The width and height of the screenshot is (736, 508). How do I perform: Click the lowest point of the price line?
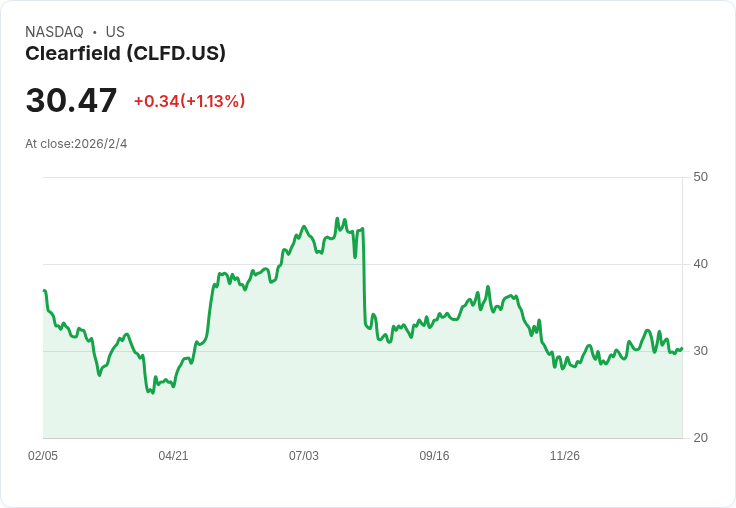[151, 392]
